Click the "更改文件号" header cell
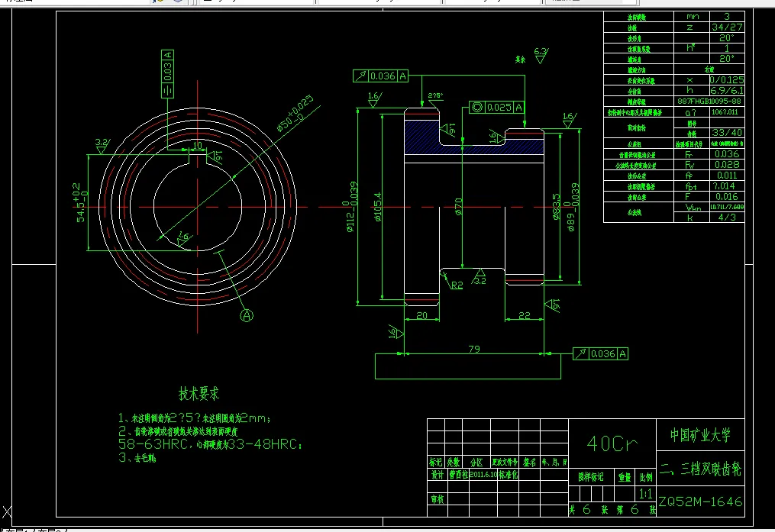 (x=505, y=462)
